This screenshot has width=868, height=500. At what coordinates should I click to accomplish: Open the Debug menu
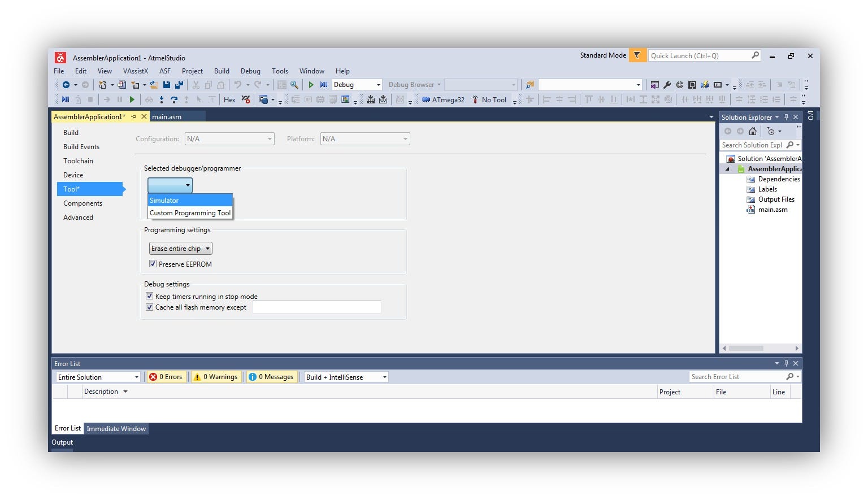tap(250, 71)
